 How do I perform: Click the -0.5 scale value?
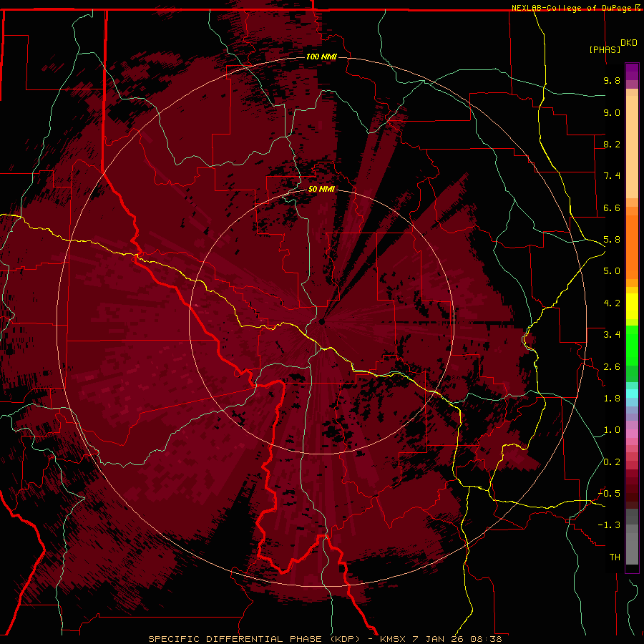tap(610, 494)
